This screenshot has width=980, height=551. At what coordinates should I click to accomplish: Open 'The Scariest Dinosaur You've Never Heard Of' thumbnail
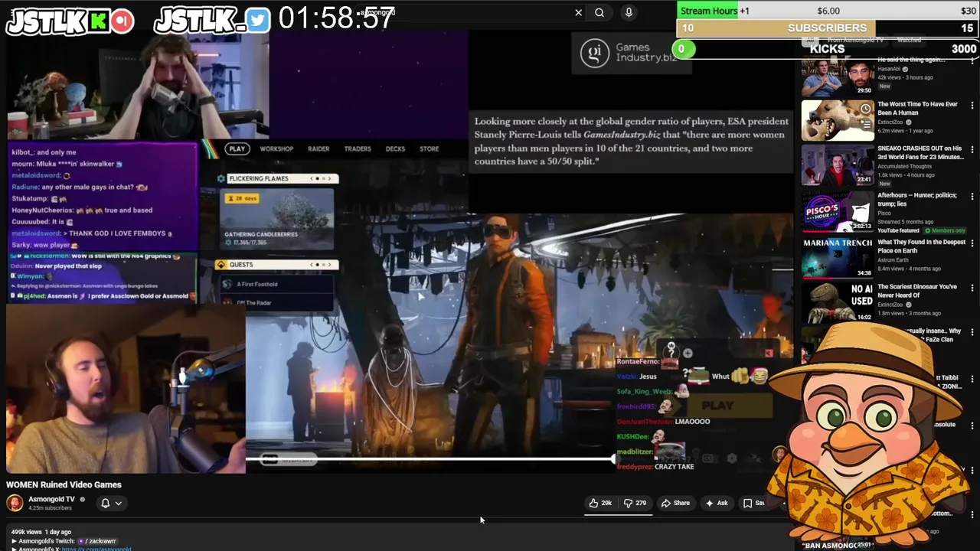[x=838, y=303]
